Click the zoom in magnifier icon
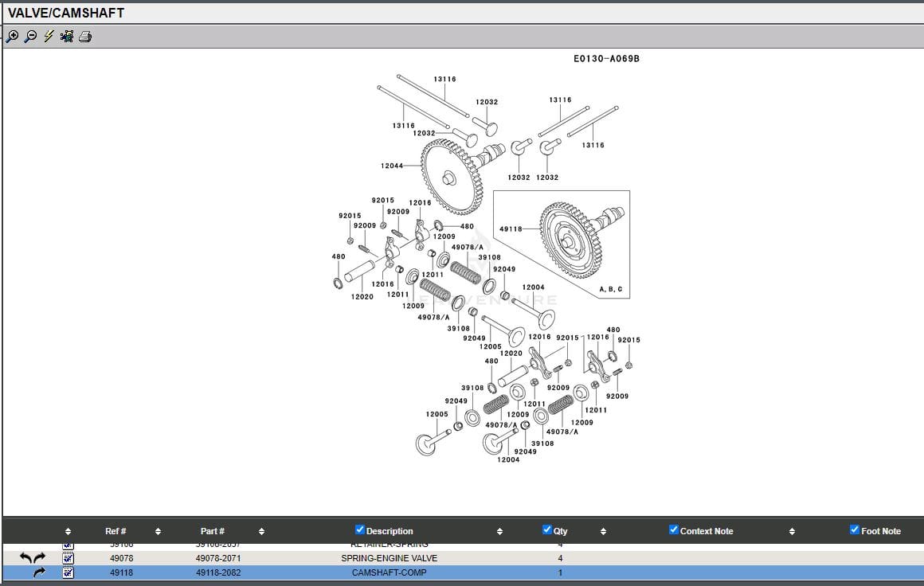This screenshot has height=586, width=924. coord(12,37)
